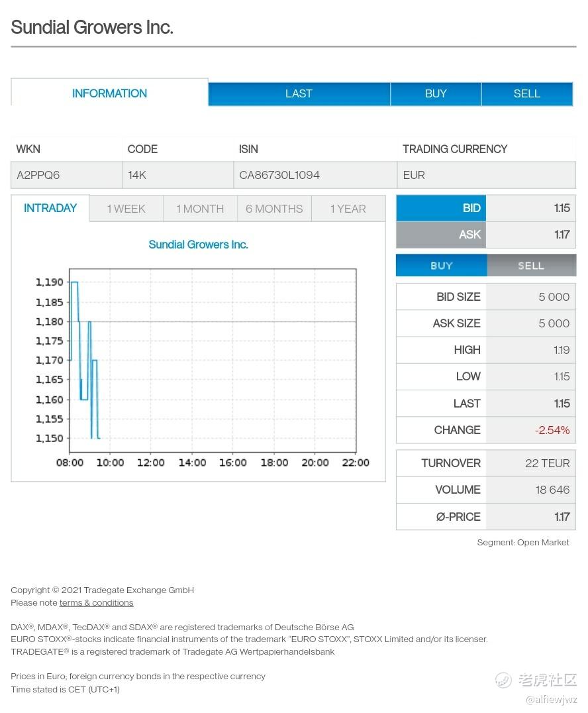Show the INTRADAY chart tab
Image resolution: width=588 pixels, height=713 pixels.
coord(50,208)
